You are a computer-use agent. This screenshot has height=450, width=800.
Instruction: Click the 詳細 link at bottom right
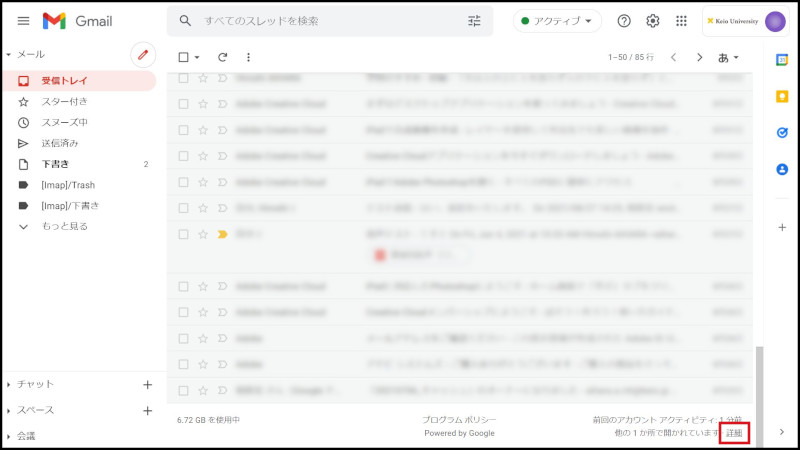coord(734,433)
